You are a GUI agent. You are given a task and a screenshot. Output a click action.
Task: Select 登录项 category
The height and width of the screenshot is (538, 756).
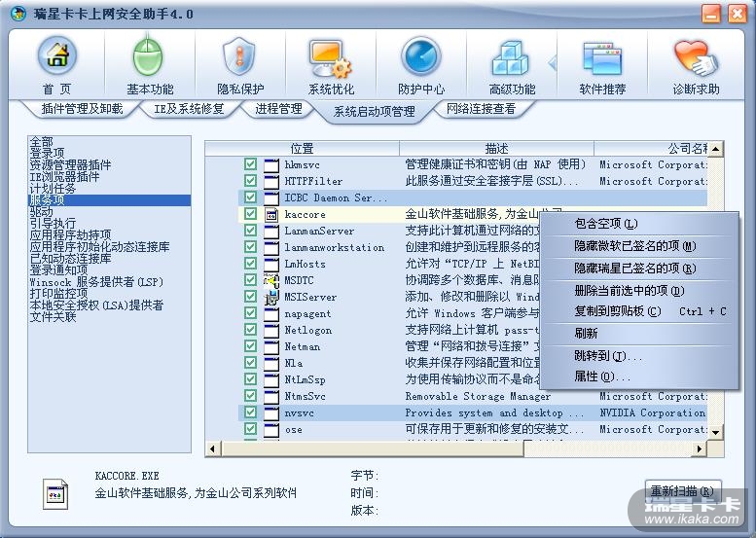tap(48, 154)
